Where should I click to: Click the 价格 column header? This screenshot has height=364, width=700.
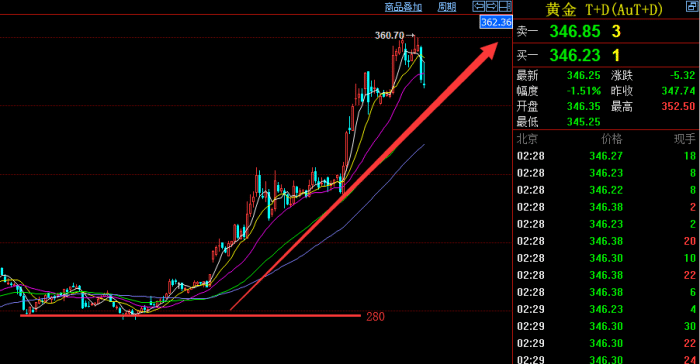[x=612, y=139]
